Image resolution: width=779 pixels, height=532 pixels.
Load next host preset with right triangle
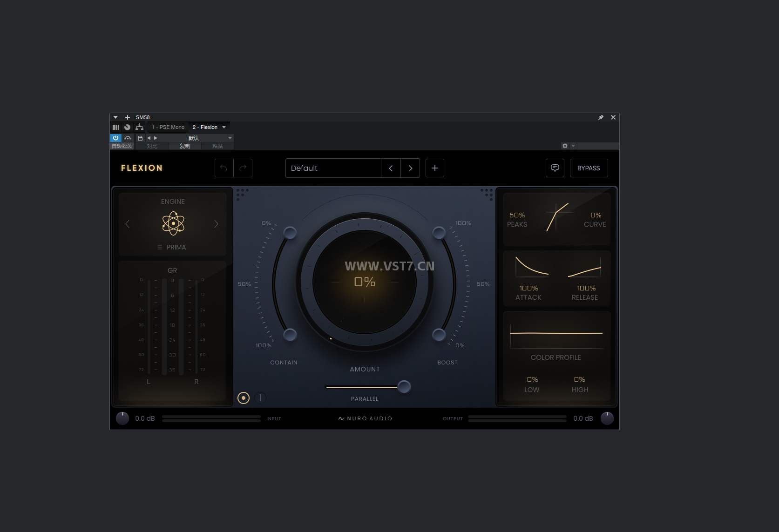tap(156, 138)
